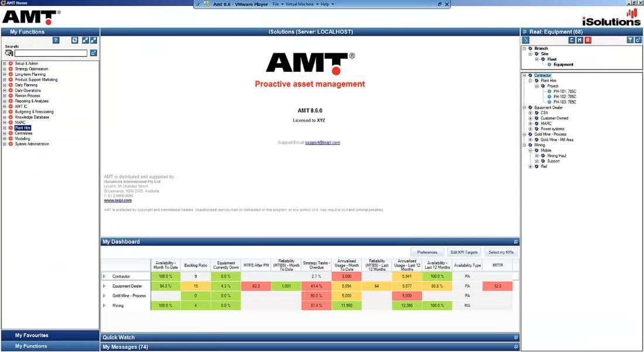Viewport: 644px width, 352px height.
Task: Open the filter icon in Real Equipment panel
Action: tap(631, 39)
